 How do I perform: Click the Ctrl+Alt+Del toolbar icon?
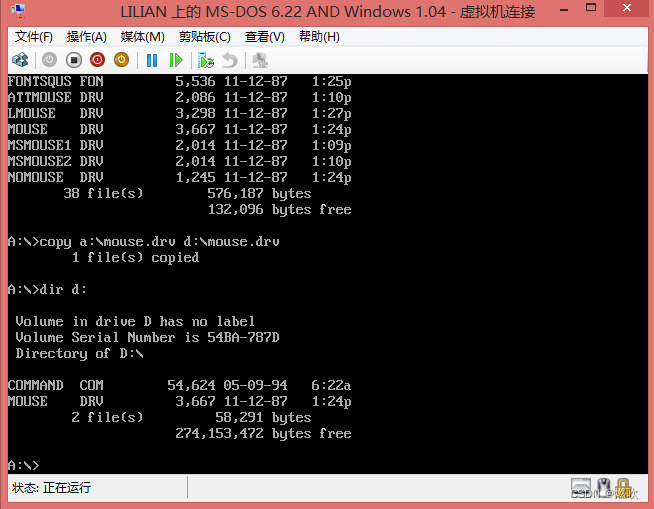pyautogui.click(x=20, y=60)
